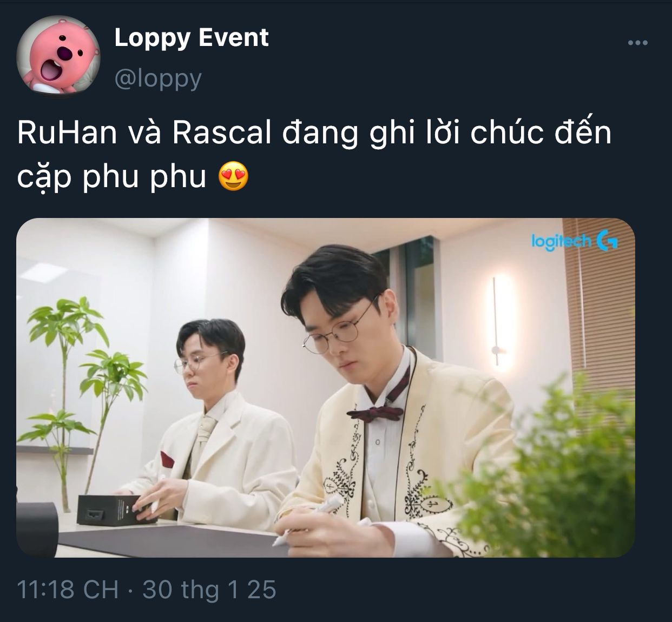Click the glowing vertical wall light
Image resolution: width=672 pixels, height=622 pixels.
[497, 319]
